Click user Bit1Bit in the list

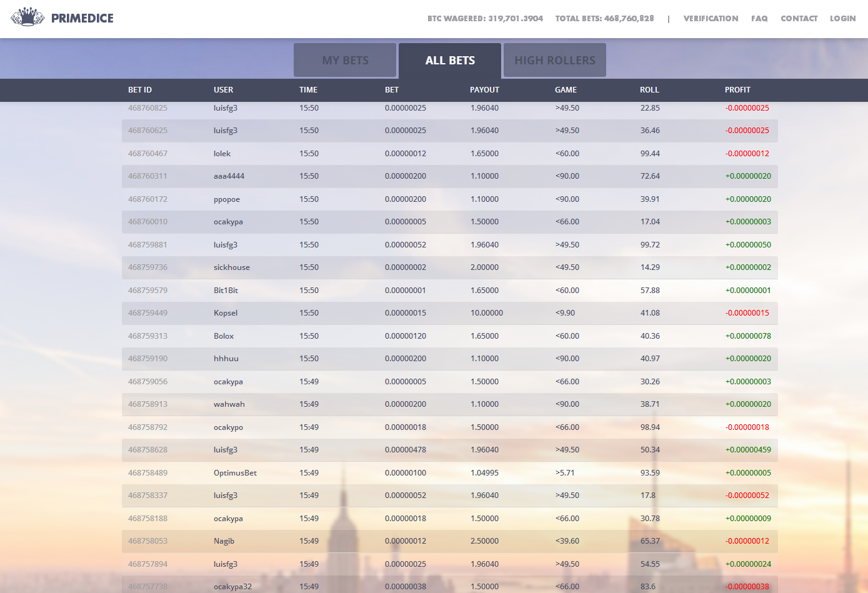tap(226, 291)
